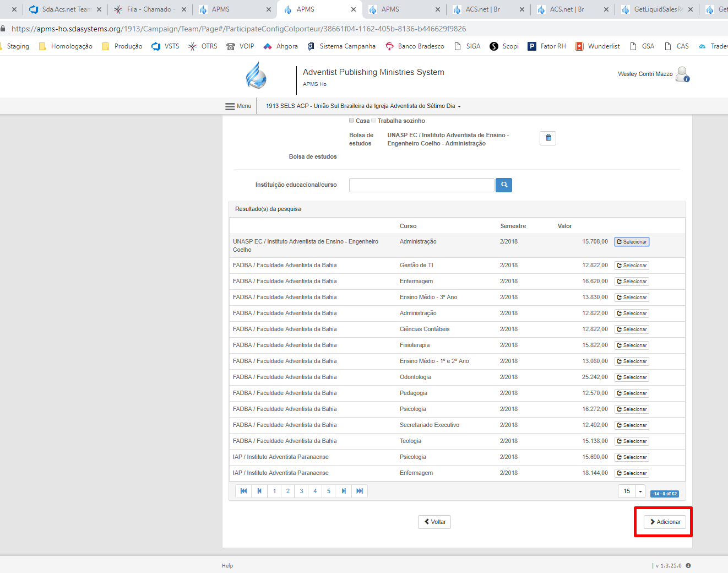Viewport: 728px width, 573px height.
Task: Select the IAP Psicologia course
Action: point(632,457)
